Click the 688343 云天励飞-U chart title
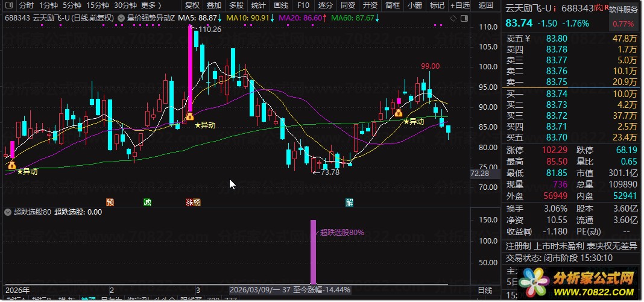 (60, 17)
